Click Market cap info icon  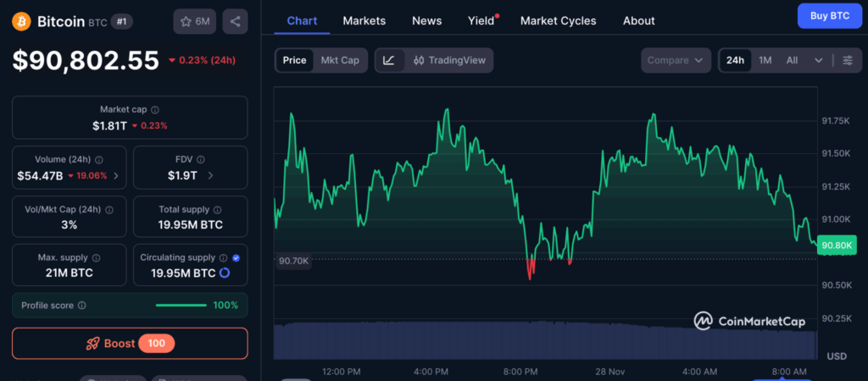(x=154, y=109)
